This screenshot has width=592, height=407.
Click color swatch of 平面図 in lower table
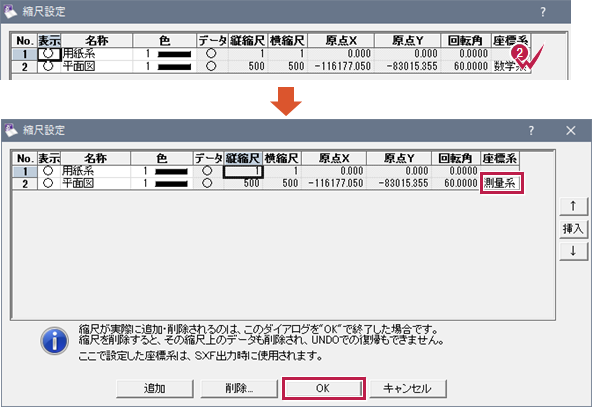171,183
